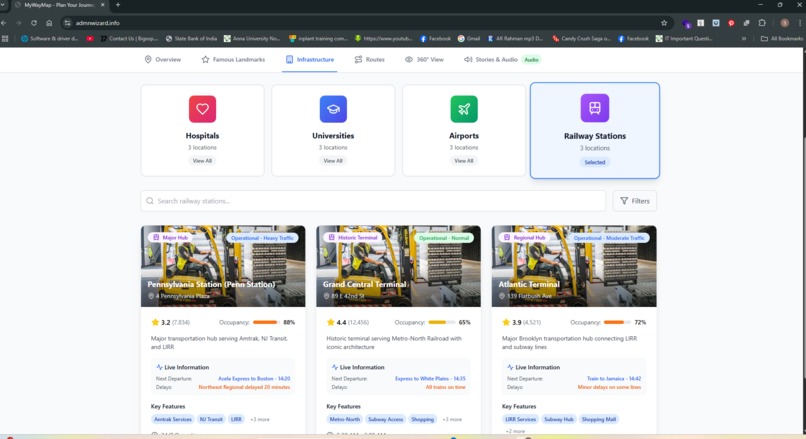
Task: Click the location pin next to 4 Pennsylvania Plaza
Action: click(x=151, y=296)
